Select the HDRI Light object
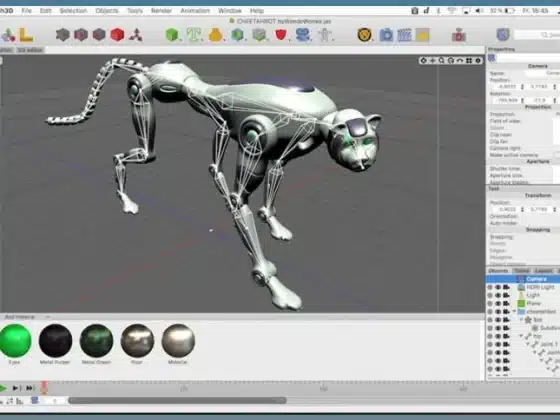Image resolution: width=560 pixels, height=420 pixels. [541, 287]
